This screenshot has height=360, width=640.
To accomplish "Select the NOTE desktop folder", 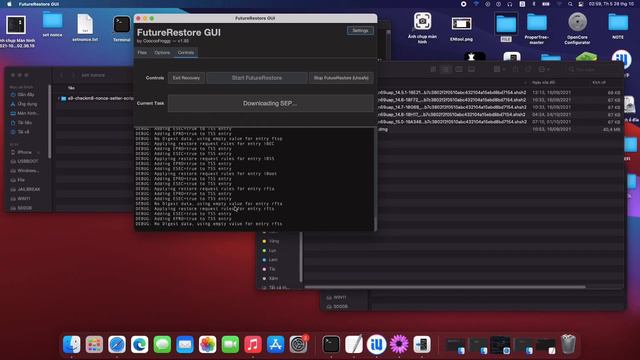I will [x=618, y=25].
